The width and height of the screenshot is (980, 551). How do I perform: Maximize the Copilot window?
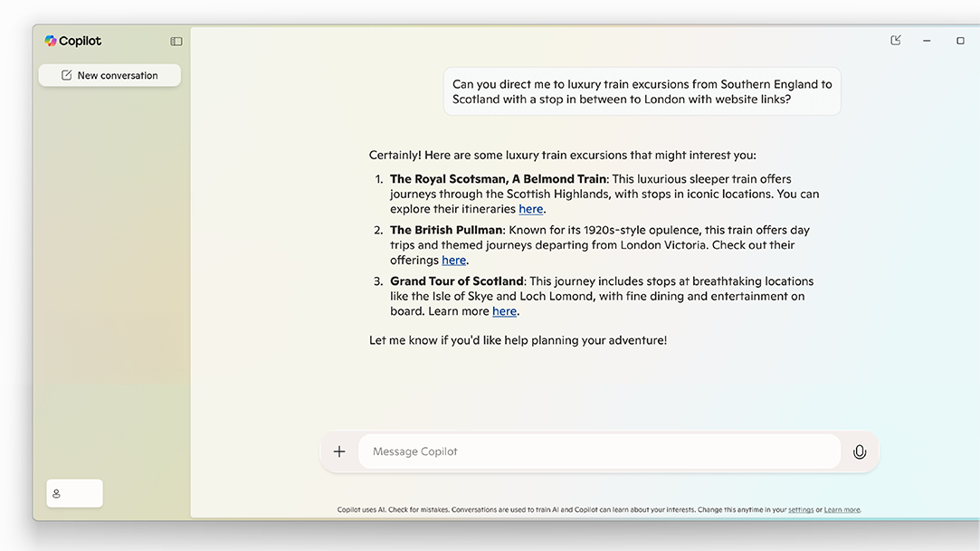[960, 41]
